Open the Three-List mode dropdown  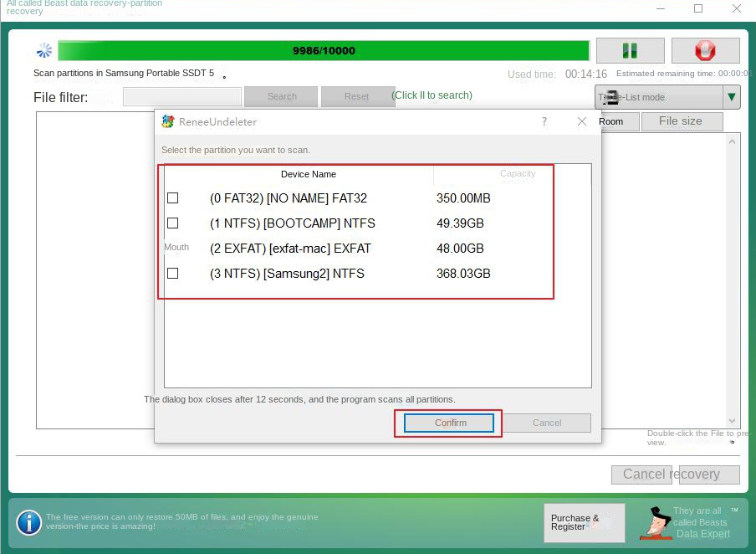661,97
